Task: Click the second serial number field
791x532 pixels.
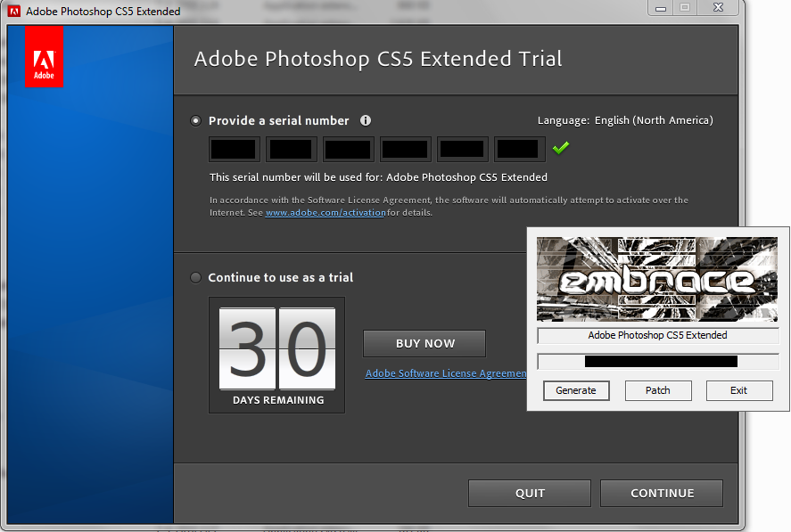Action: (291, 149)
